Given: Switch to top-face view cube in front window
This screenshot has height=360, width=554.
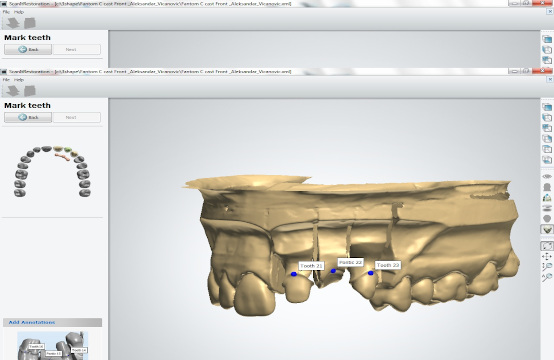Looking at the screenshot, I should point(547,149).
